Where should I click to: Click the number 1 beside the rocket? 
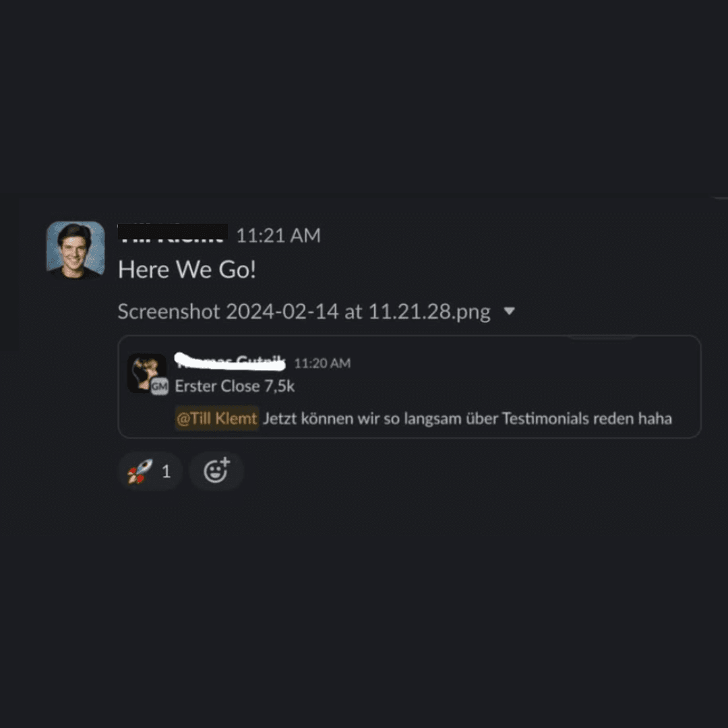point(166,472)
